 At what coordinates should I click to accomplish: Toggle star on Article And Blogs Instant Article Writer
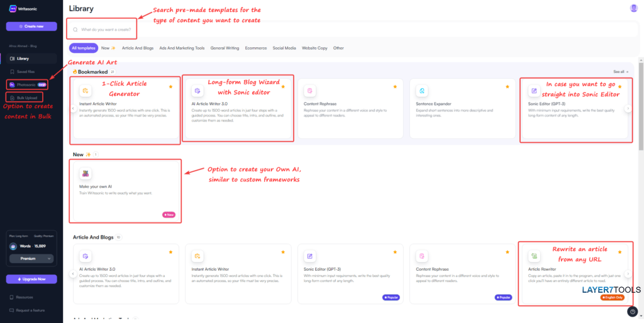(282, 252)
